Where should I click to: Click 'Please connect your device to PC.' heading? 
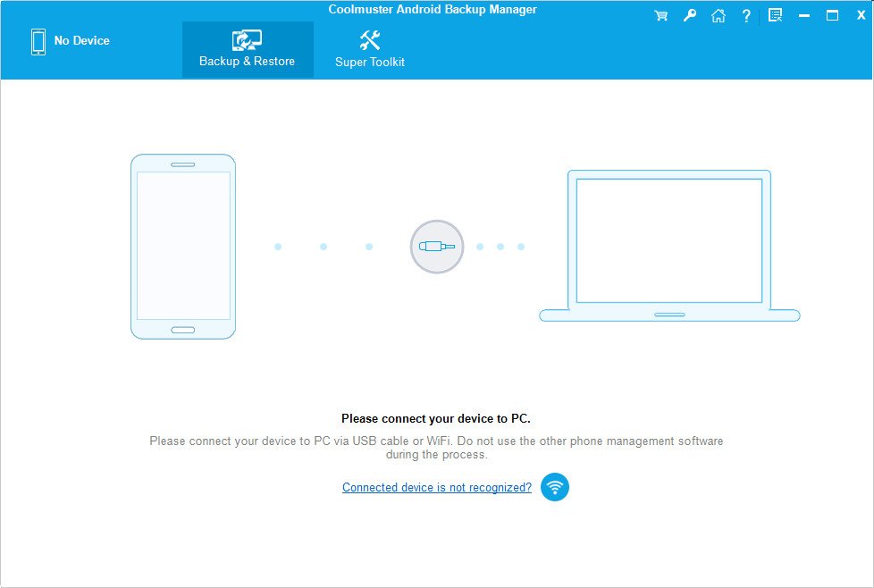click(x=436, y=418)
